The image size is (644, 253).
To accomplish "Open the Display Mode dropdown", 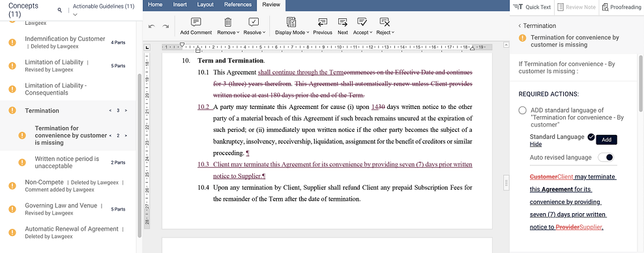I will point(308,33).
